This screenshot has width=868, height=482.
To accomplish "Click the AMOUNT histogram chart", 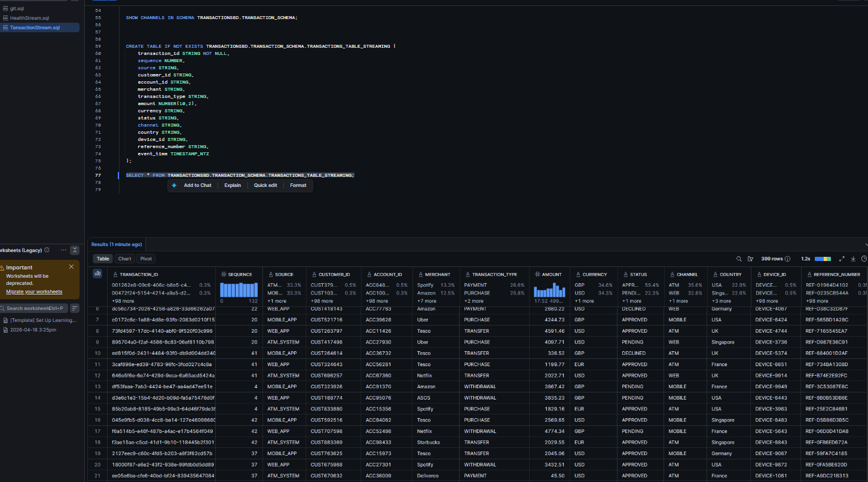I will (549, 290).
